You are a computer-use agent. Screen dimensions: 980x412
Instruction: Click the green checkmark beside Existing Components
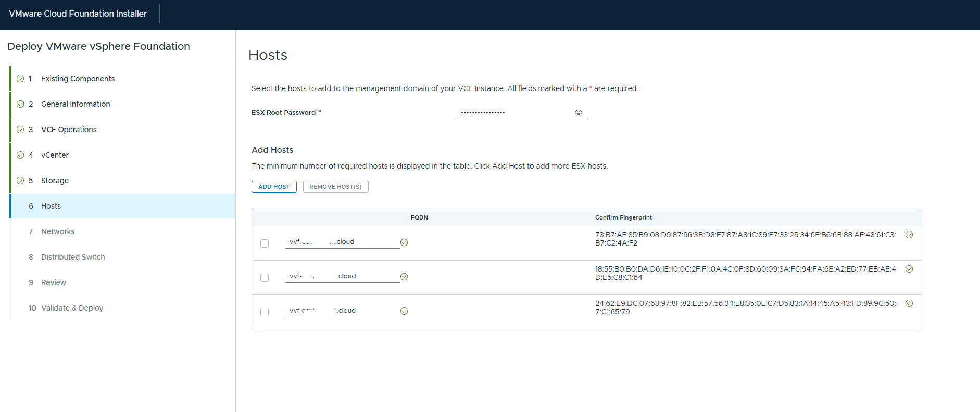20,79
